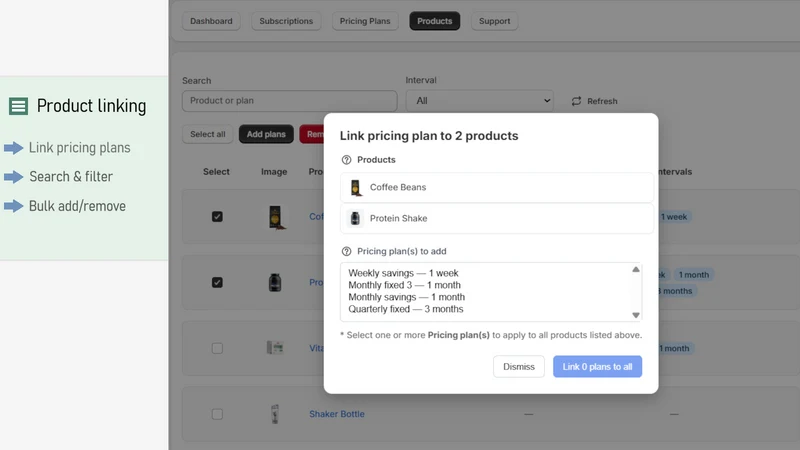Click the Refresh icon

point(576,101)
